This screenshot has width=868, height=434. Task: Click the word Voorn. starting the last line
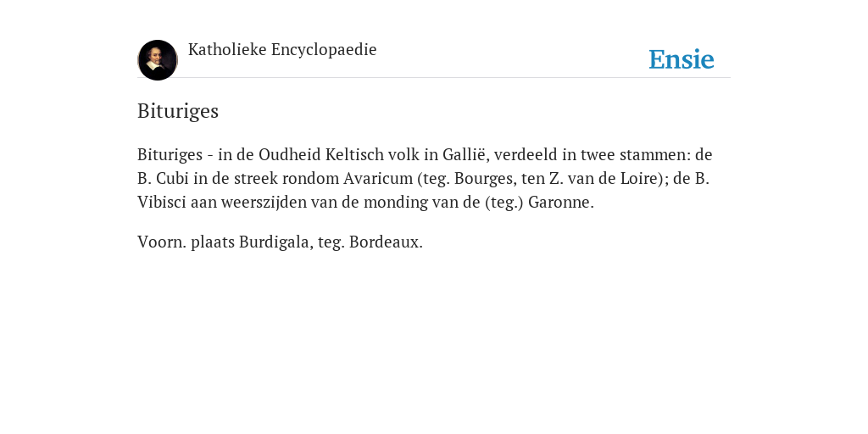[x=162, y=242]
